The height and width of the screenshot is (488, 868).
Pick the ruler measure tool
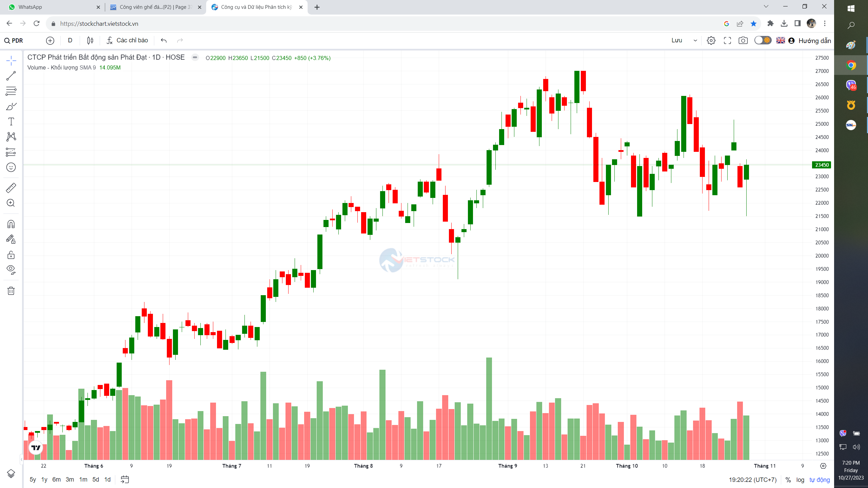pyautogui.click(x=11, y=188)
